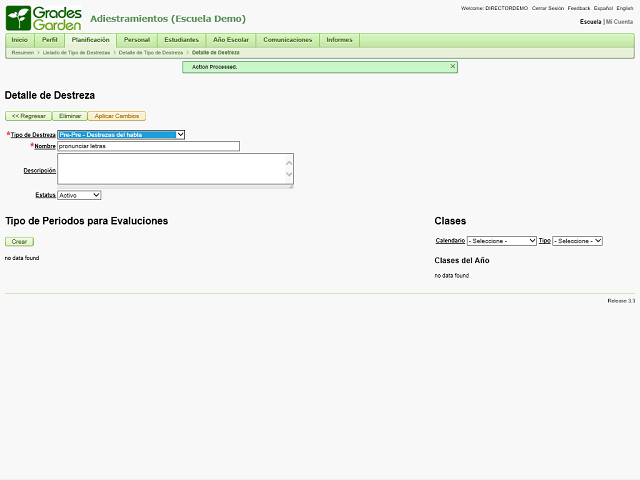640x480 pixels.
Task: Click the Crear button
Action: (x=19, y=242)
